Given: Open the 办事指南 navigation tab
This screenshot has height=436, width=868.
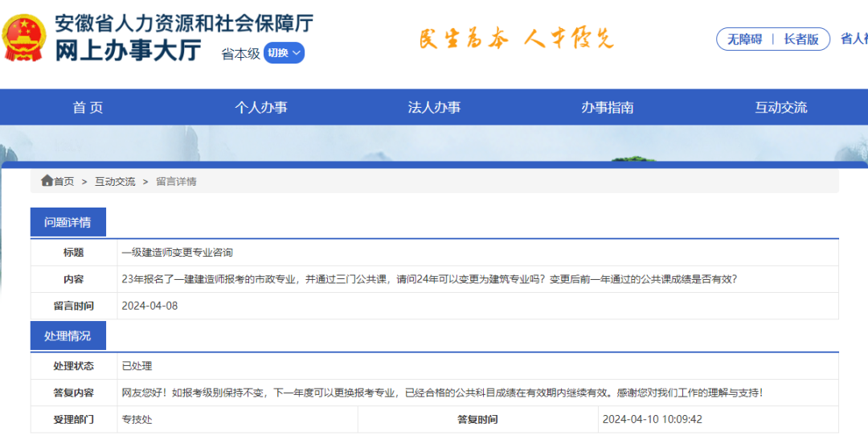Looking at the screenshot, I should coord(608,108).
